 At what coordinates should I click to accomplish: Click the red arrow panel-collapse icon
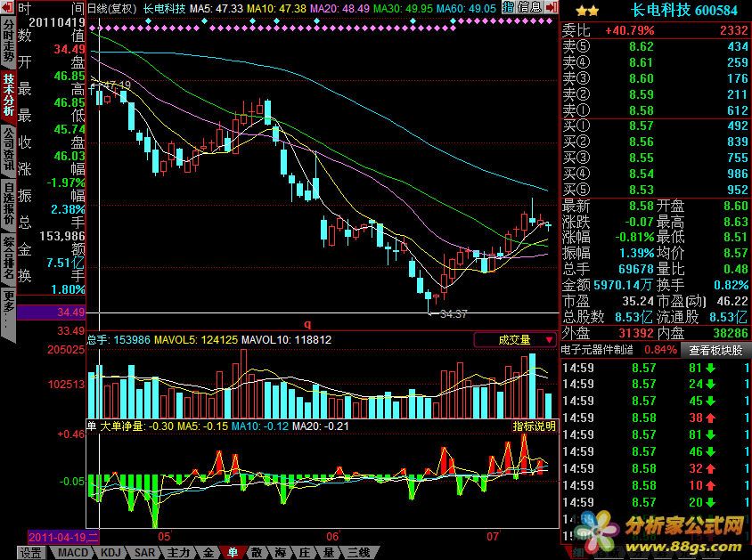click(552, 7)
